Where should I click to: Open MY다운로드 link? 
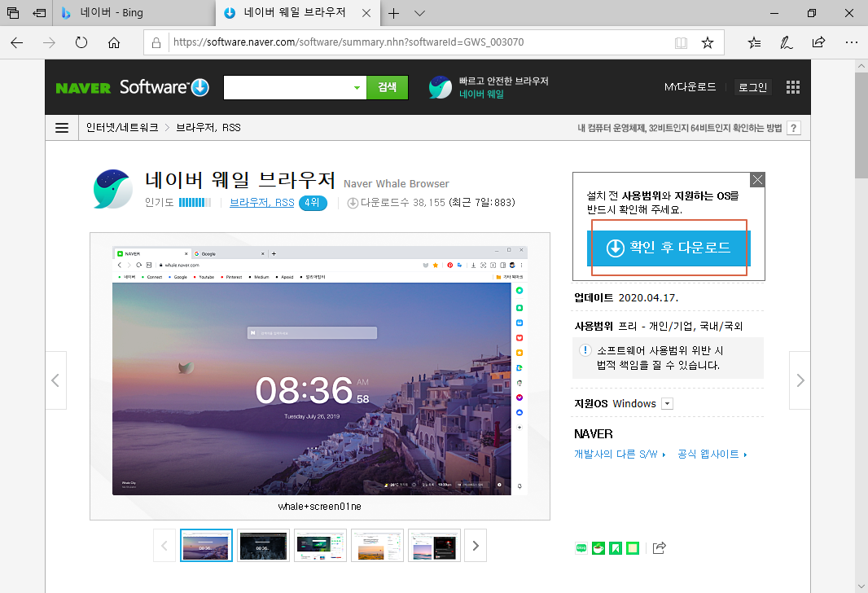690,87
